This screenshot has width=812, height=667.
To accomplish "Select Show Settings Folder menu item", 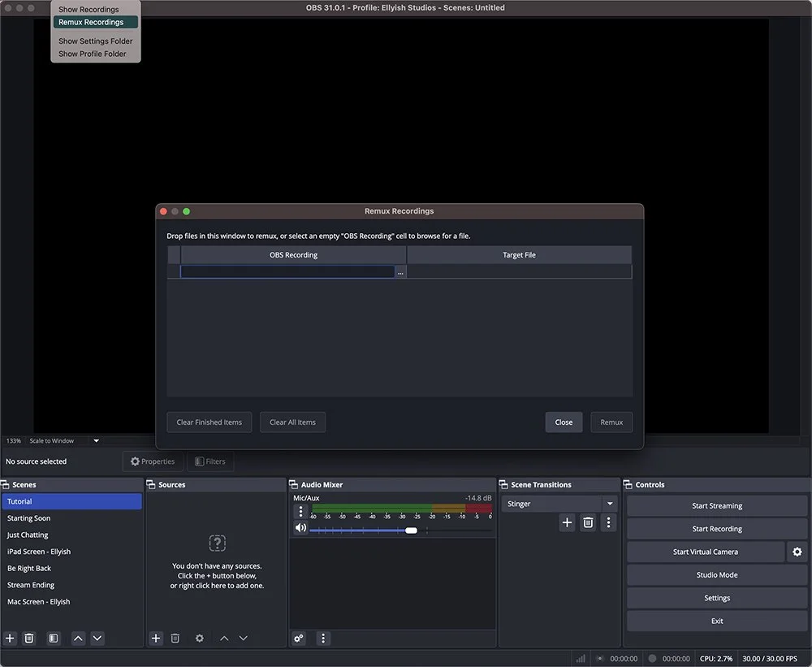I will pos(95,41).
